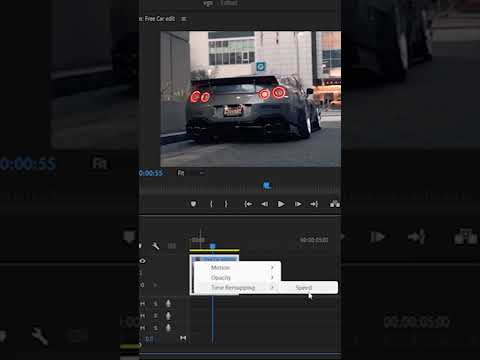Viewport: 480px width, 360px height.
Task: Click the blue playhead in Program monitor scrubber
Action: 267,185
